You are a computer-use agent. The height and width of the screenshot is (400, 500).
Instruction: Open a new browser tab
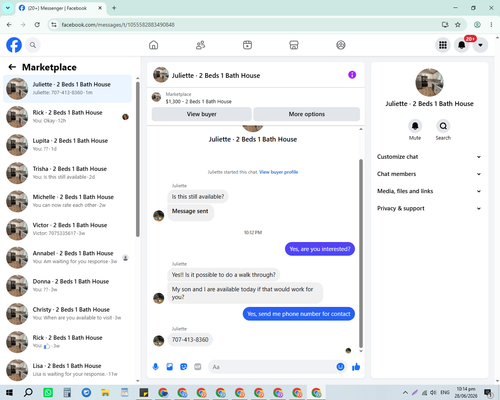click(114, 8)
